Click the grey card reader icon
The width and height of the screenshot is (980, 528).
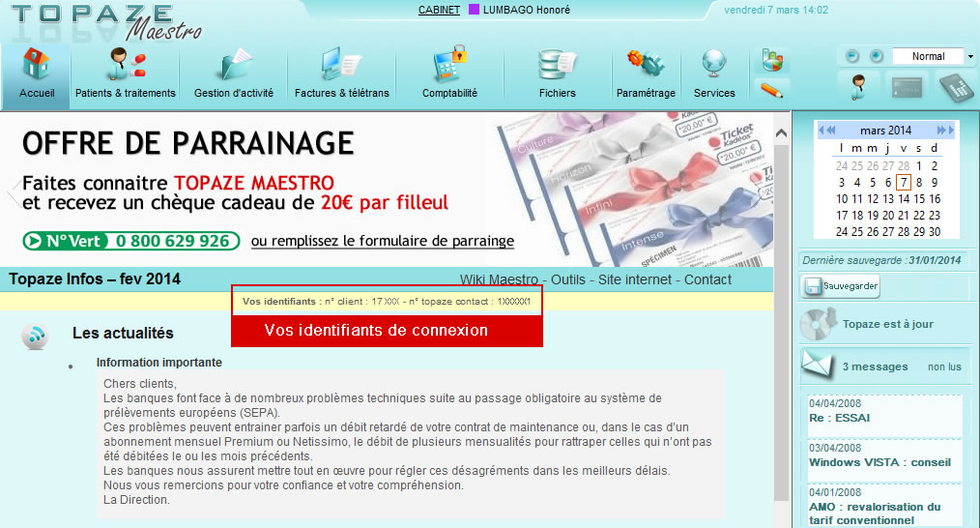click(907, 88)
